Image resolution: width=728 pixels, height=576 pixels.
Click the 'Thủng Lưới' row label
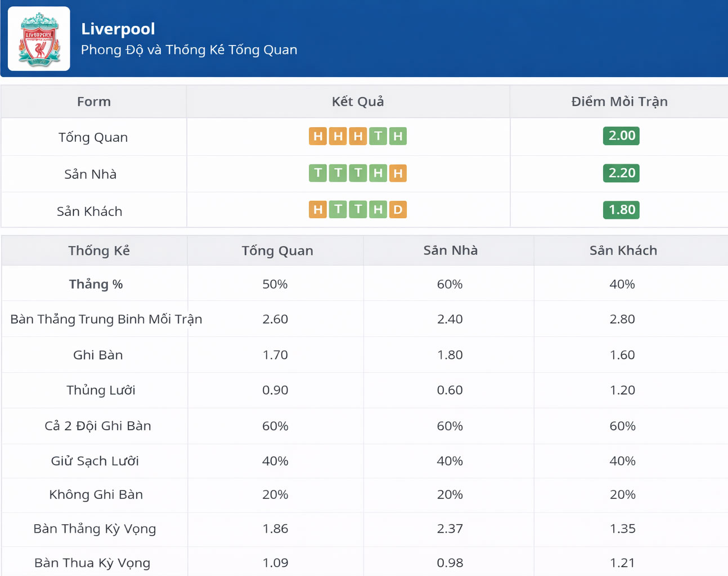(x=101, y=390)
